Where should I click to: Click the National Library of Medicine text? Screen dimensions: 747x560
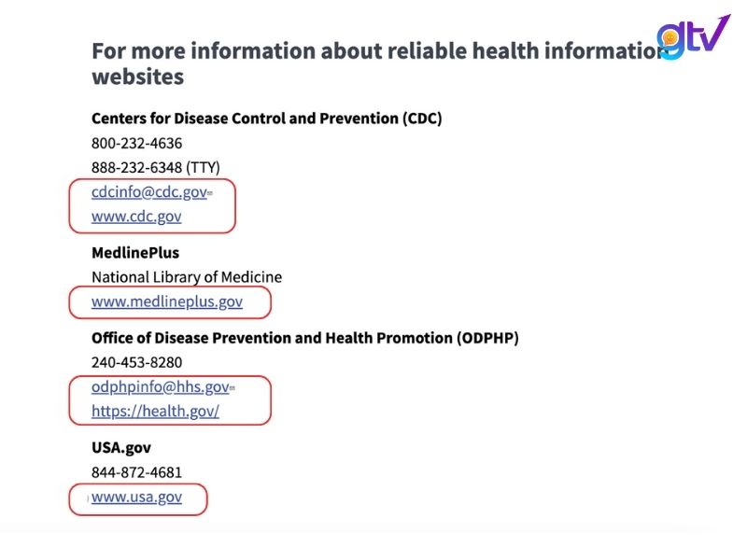[x=186, y=277]
